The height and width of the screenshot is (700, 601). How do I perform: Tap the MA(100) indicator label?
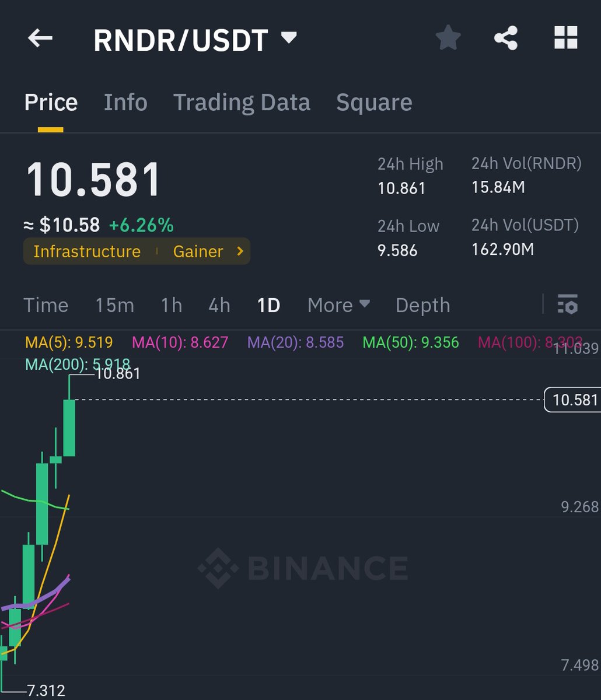coord(530,342)
